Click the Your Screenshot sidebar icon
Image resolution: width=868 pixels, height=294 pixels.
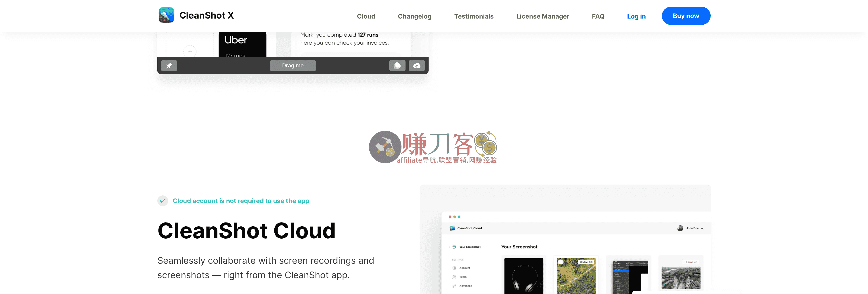[x=454, y=247]
